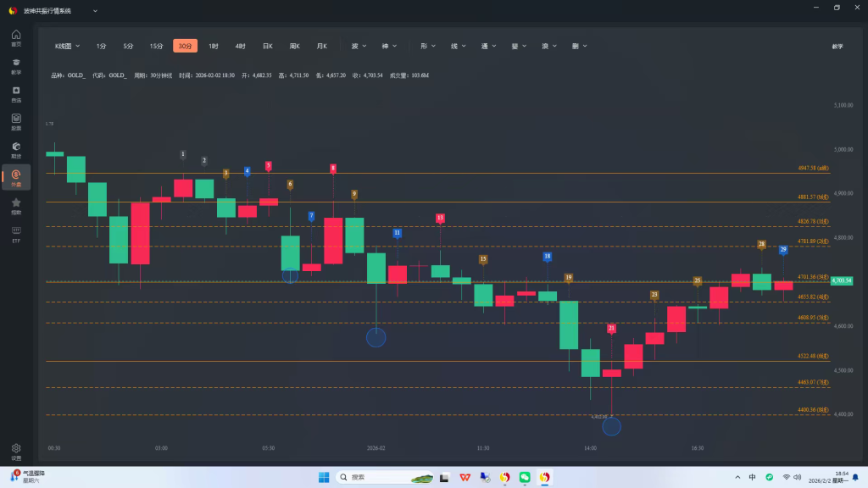Launch WPS Office from the taskbar
The width and height of the screenshot is (868, 488).
point(465,477)
